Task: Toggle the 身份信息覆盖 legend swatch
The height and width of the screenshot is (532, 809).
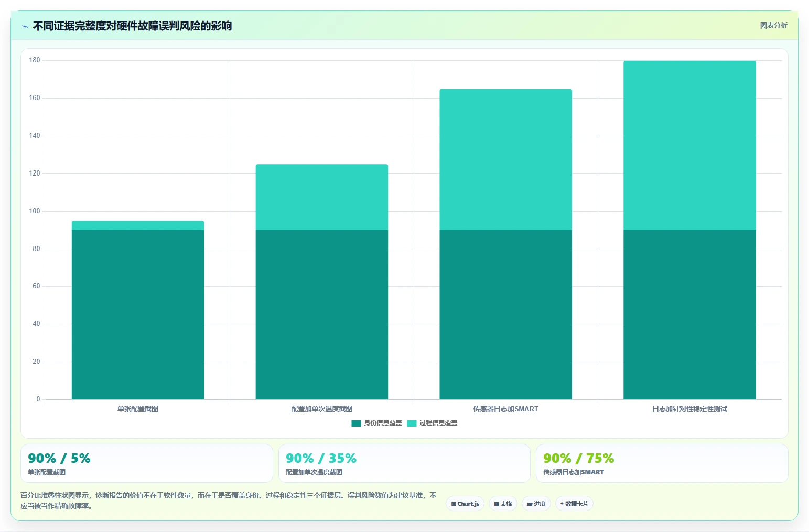Action: pos(356,423)
